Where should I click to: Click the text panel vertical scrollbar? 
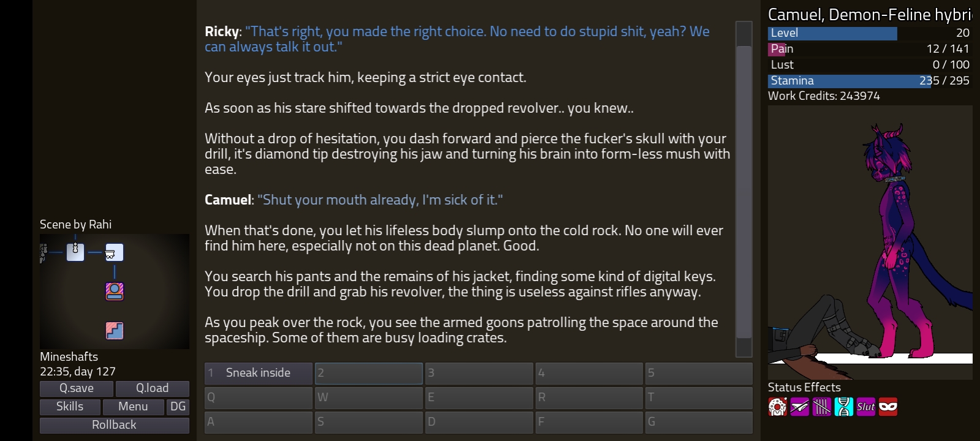click(744, 189)
